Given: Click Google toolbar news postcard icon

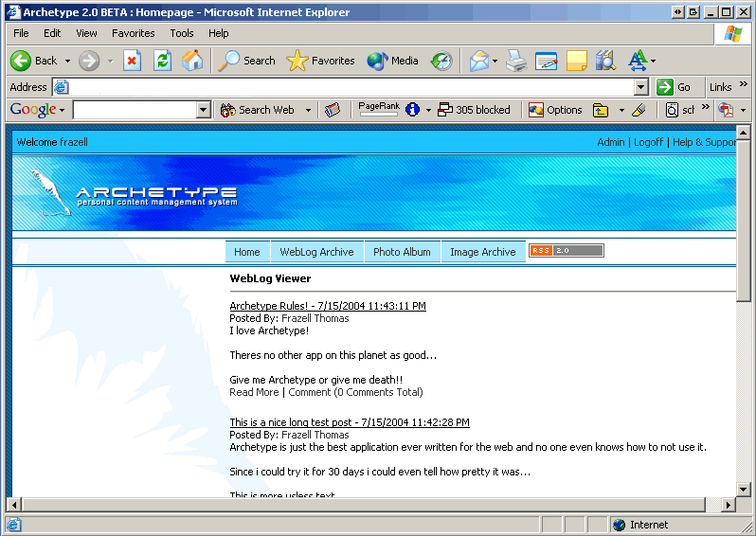Looking at the screenshot, I should point(333,110).
